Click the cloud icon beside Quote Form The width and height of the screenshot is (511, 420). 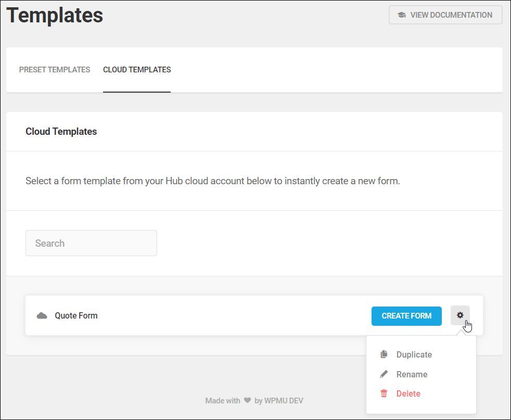click(x=42, y=316)
